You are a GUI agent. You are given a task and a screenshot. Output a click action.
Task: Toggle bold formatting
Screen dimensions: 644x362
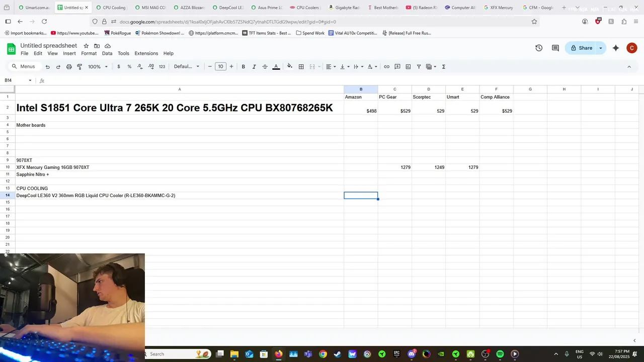(244, 67)
